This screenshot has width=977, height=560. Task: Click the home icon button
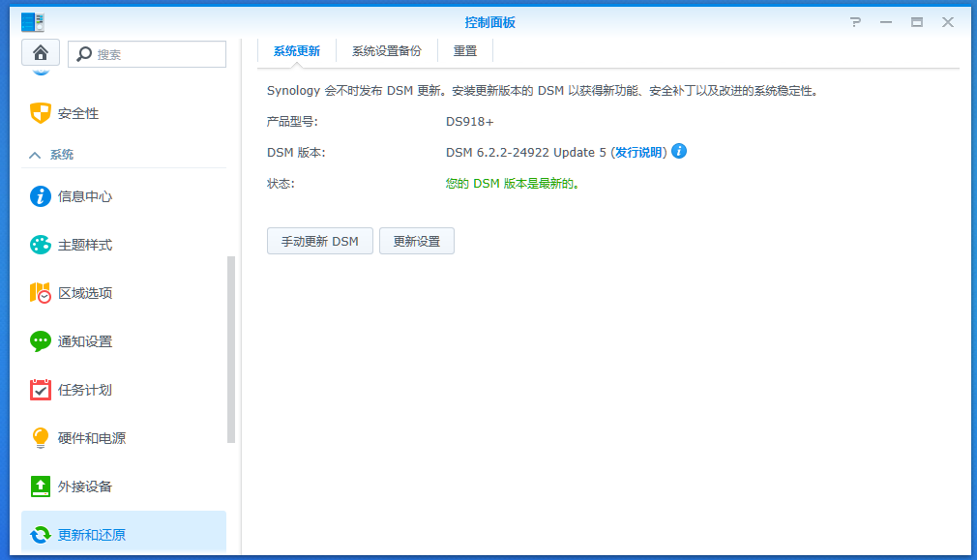pyautogui.click(x=41, y=53)
